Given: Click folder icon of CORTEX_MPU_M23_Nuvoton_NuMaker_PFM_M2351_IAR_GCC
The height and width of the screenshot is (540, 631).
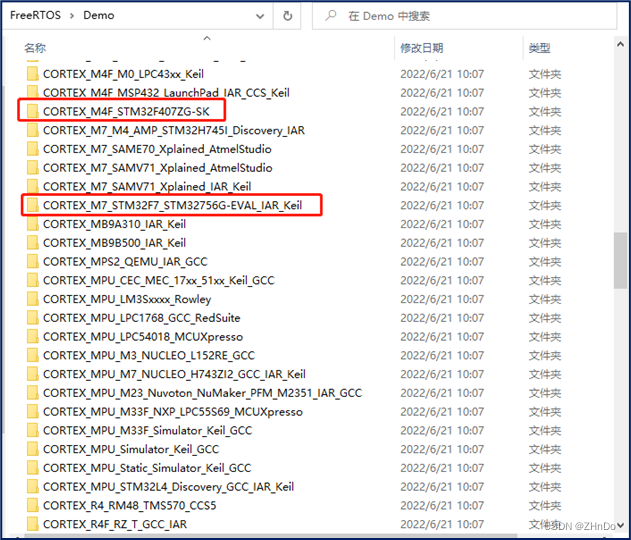Looking at the screenshot, I should click(33, 393).
